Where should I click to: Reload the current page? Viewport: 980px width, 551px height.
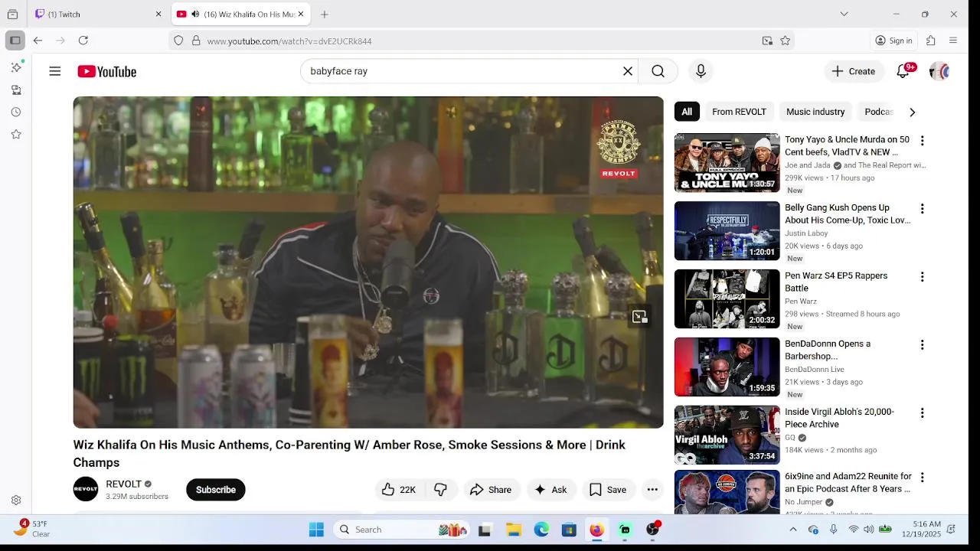pyautogui.click(x=83, y=41)
